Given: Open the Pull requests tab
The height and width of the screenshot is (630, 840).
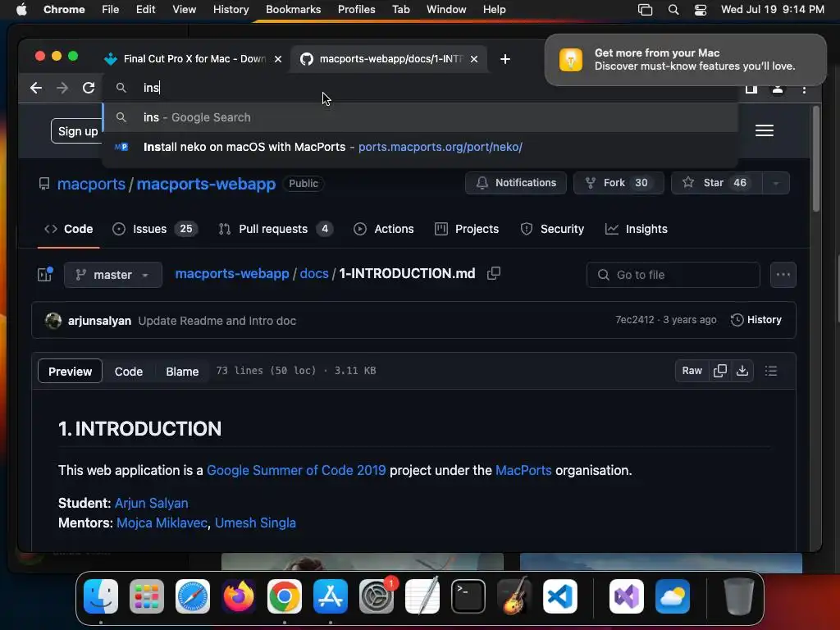Looking at the screenshot, I should pos(276,229).
